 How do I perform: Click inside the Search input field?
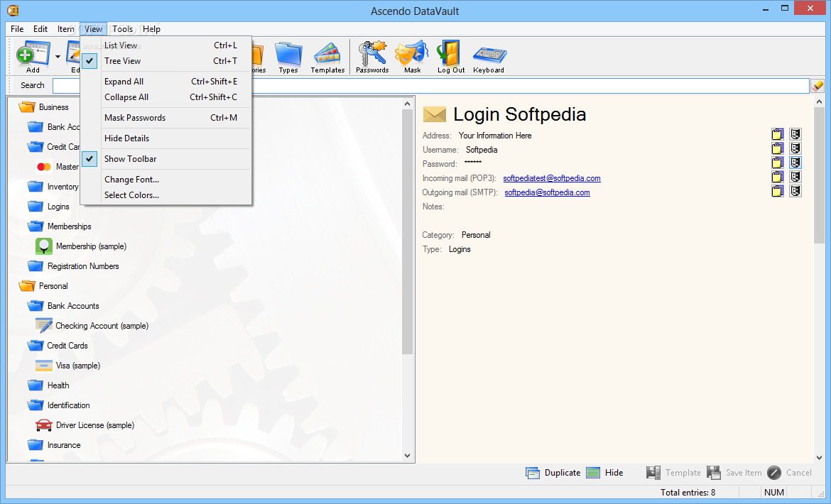[431, 85]
